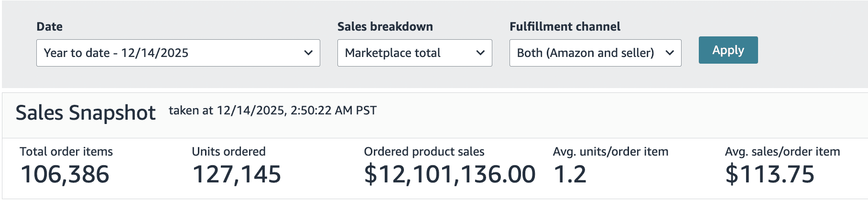
Task: Click the Ordered product sales label
Action: (424, 152)
